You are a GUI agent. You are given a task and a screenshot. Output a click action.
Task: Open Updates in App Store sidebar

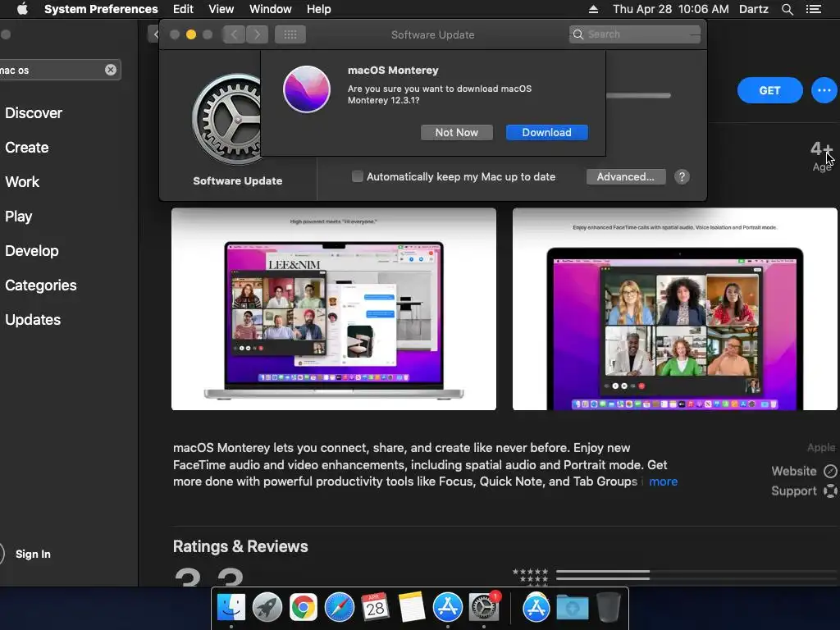[33, 320]
